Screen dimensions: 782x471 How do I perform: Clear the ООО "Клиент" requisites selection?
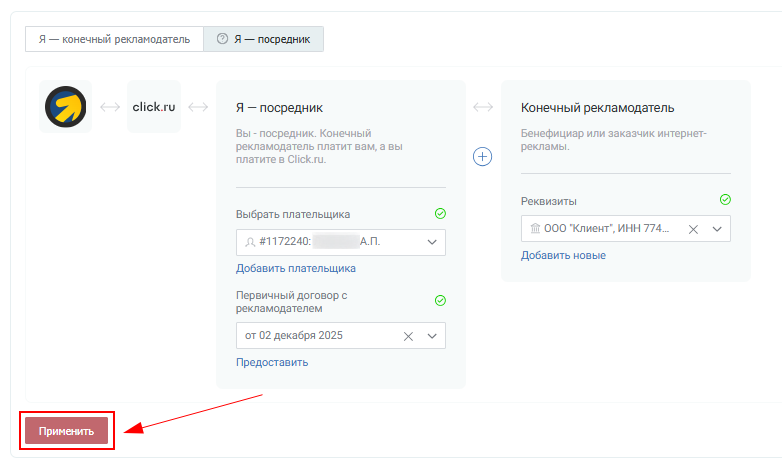tap(693, 229)
